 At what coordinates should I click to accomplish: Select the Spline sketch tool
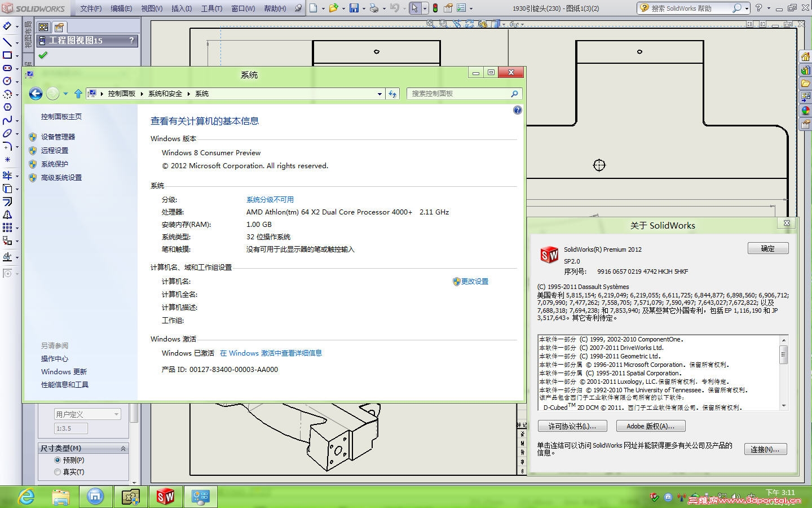[7, 120]
